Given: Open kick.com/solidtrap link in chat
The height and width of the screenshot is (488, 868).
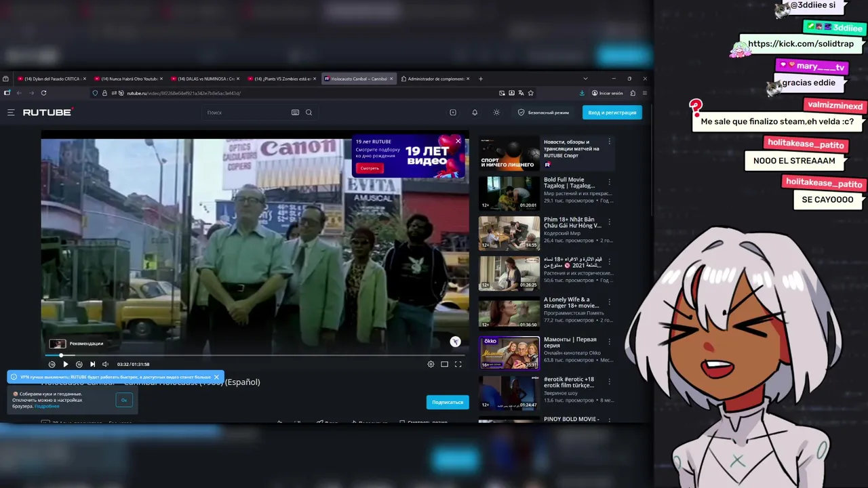Looking at the screenshot, I should pos(801,44).
